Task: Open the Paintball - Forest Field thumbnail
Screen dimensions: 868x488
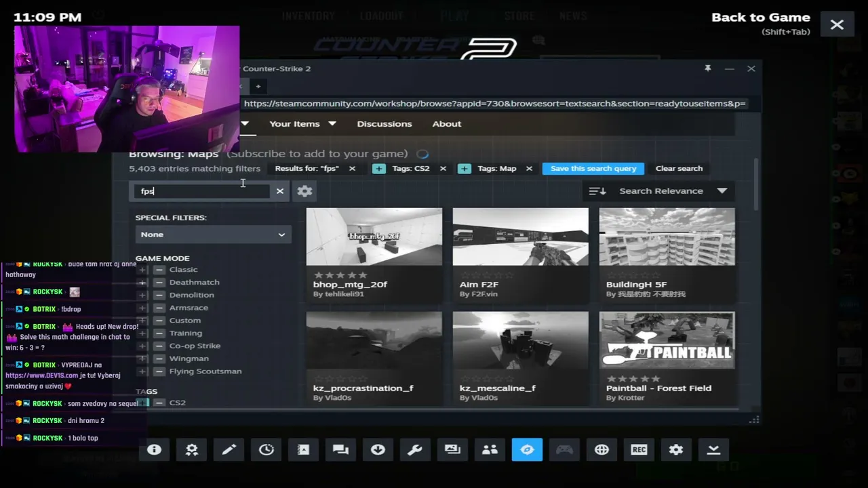Action: [667, 341]
